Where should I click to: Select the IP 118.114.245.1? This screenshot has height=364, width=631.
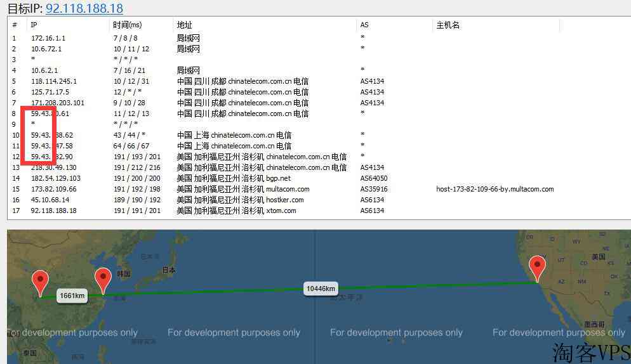tap(53, 81)
